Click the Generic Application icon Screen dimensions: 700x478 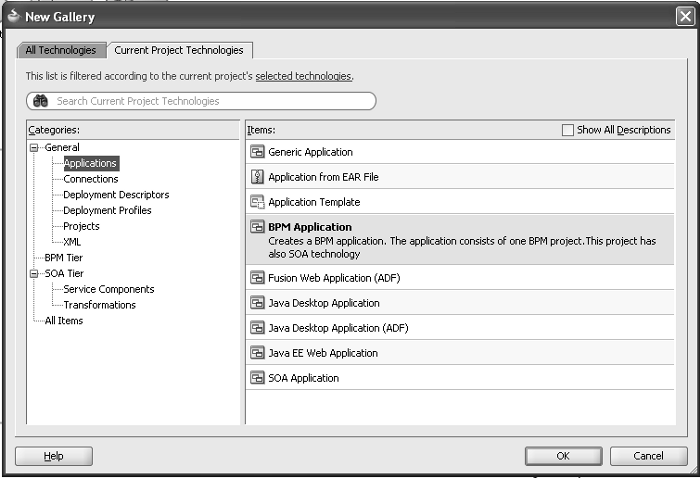point(257,152)
